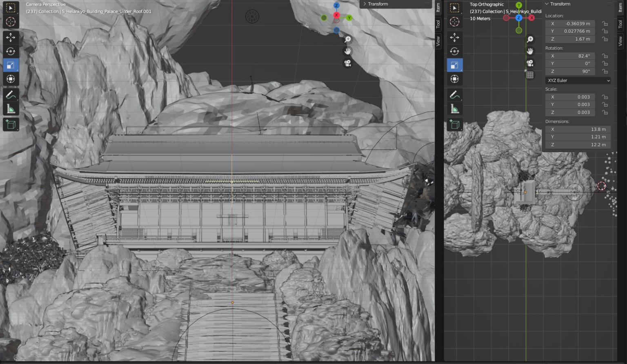Screen dimensions: 627x364
Task: Open the XYZ Euler rotation mode dropdown
Action: pyautogui.click(x=578, y=80)
